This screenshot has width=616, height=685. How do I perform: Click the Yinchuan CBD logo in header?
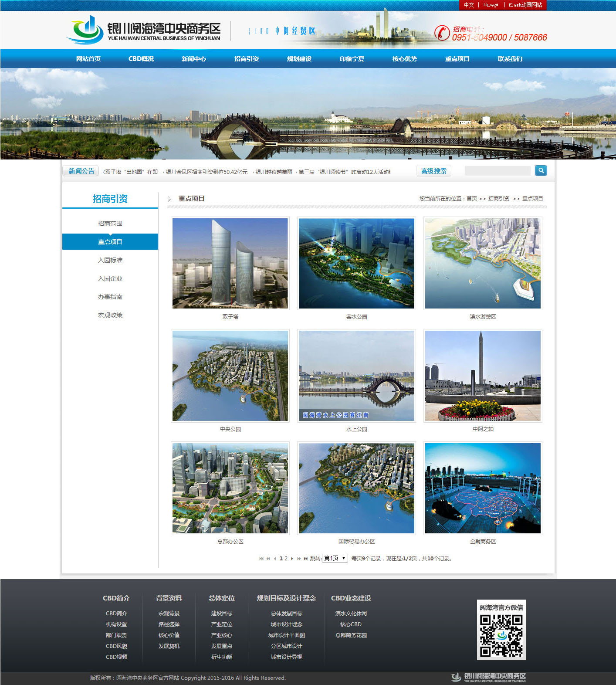tap(144, 30)
